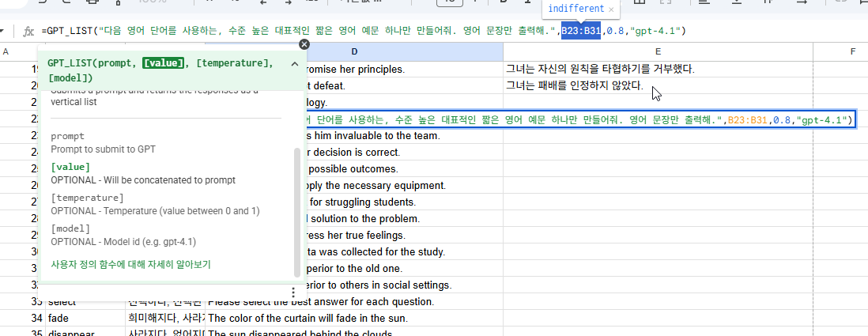Close the GPT_LIST function help popup
The image size is (868, 336).
pyautogui.click(x=304, y=44)
